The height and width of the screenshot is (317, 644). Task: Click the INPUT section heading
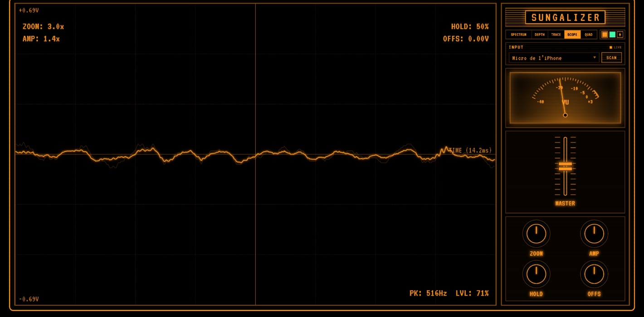[x=516, y=47]
